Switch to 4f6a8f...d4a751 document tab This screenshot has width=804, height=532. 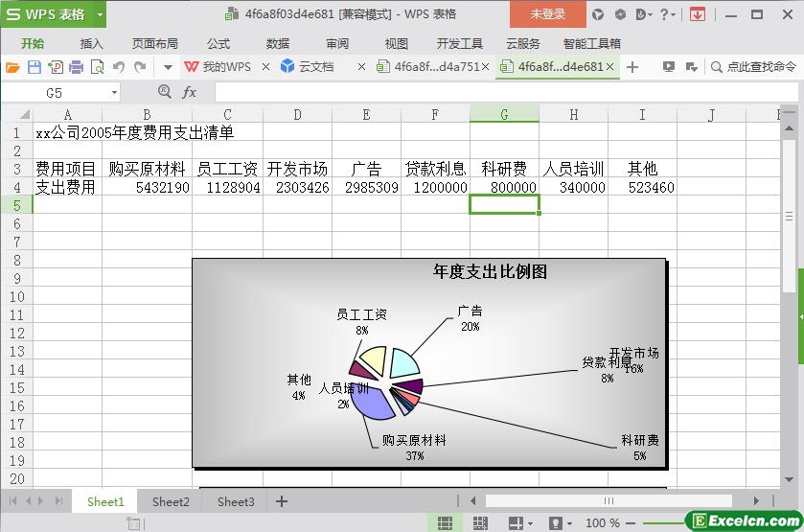point(428,67)
